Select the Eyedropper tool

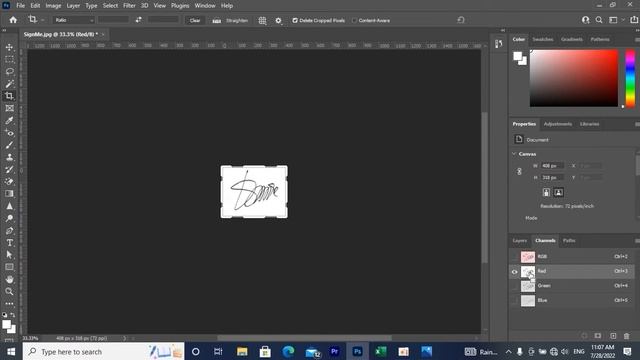pyautogui.click(x=9, y=120)
